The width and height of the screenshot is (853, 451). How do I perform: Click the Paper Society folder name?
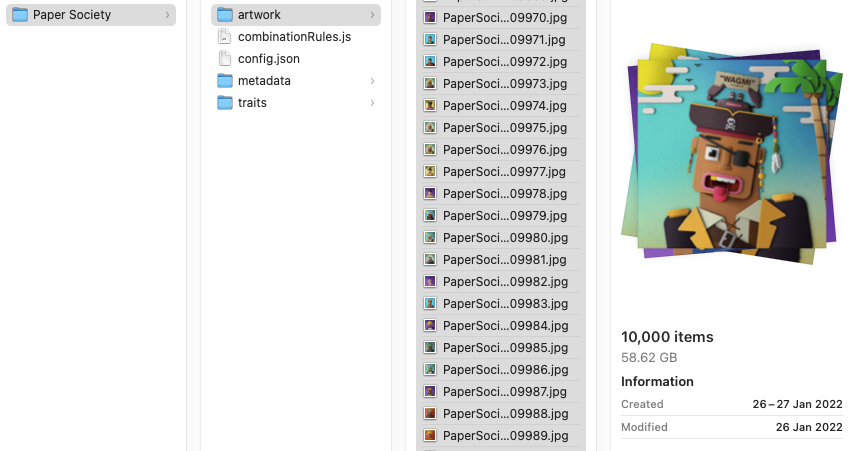click(72, 15)
